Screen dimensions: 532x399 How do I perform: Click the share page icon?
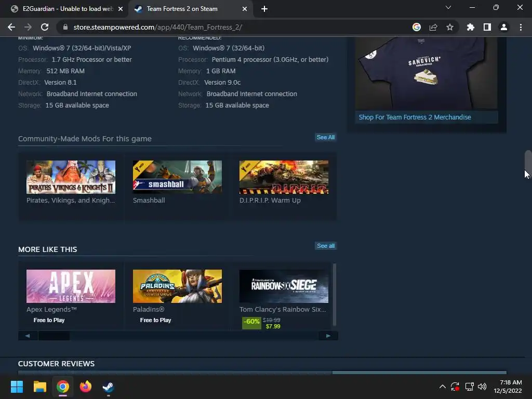(x=433, y=27)
